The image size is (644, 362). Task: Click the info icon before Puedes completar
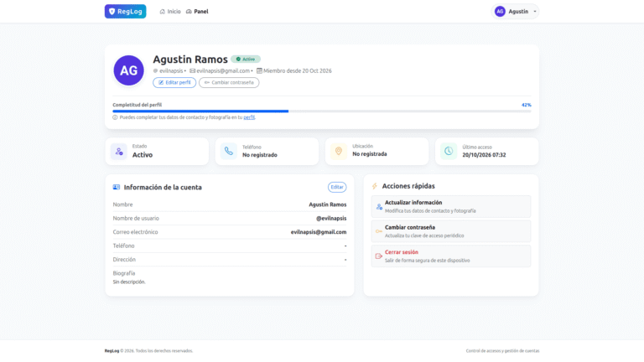click(115, 117)
